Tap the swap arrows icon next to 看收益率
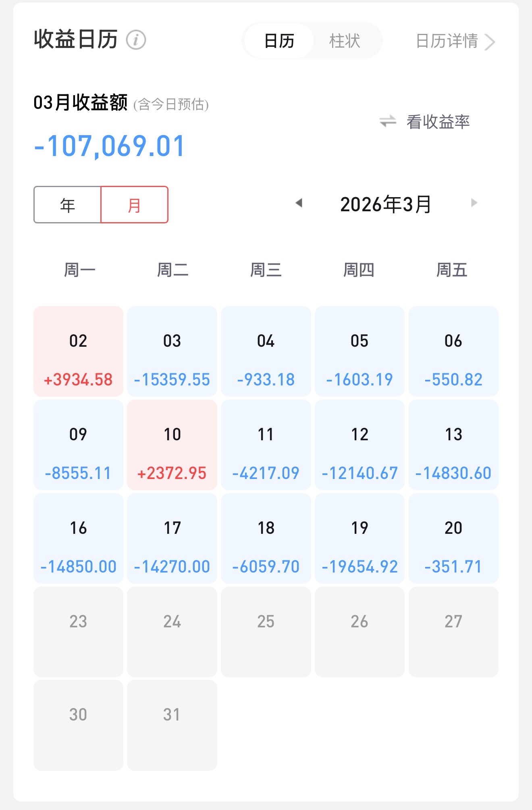The image size is (532, 810). pos(388,121)
